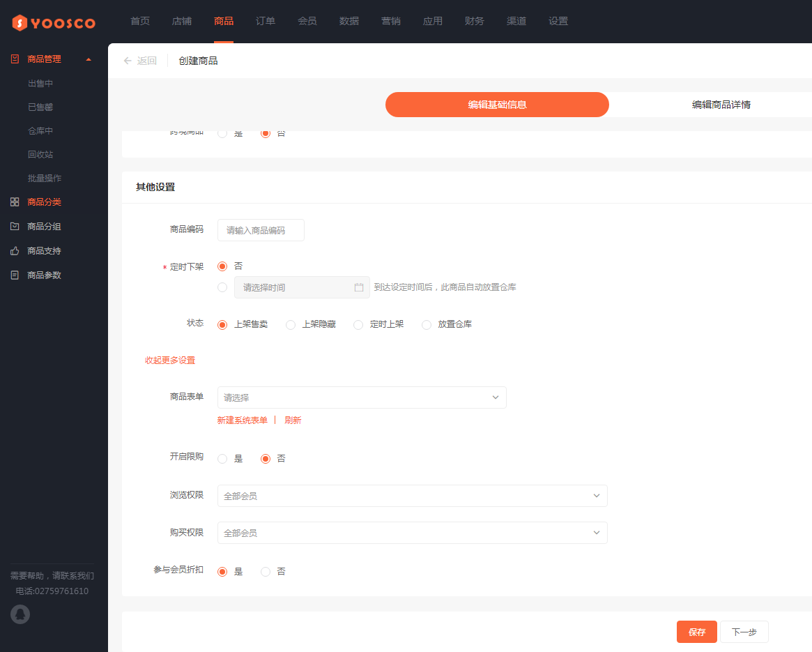Select 否 for 开启限购

[266, 459]
